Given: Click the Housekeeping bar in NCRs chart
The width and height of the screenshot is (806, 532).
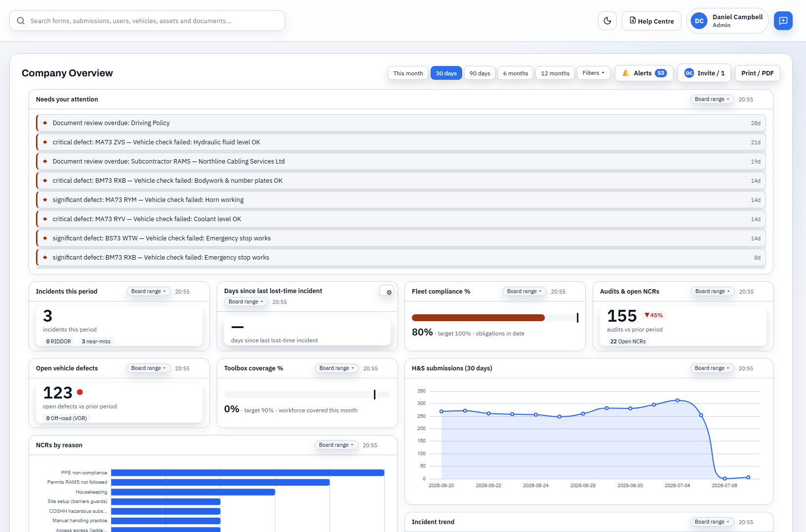Looking at the screenshot, I should click(193, 492).
